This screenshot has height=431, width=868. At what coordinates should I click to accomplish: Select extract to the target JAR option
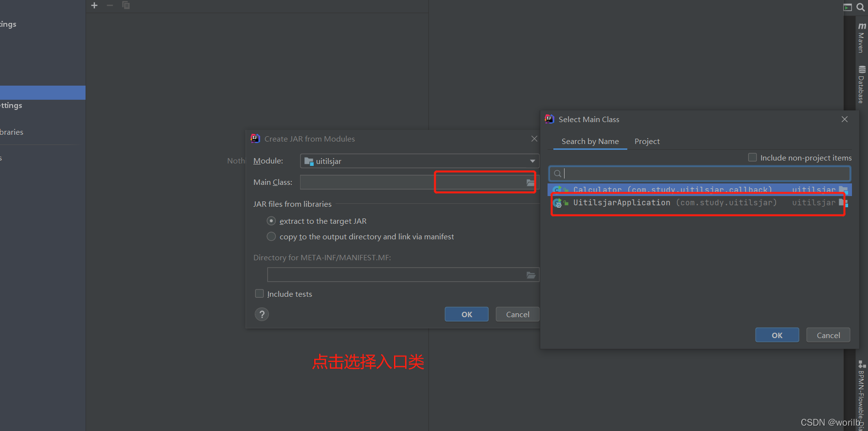271,221
